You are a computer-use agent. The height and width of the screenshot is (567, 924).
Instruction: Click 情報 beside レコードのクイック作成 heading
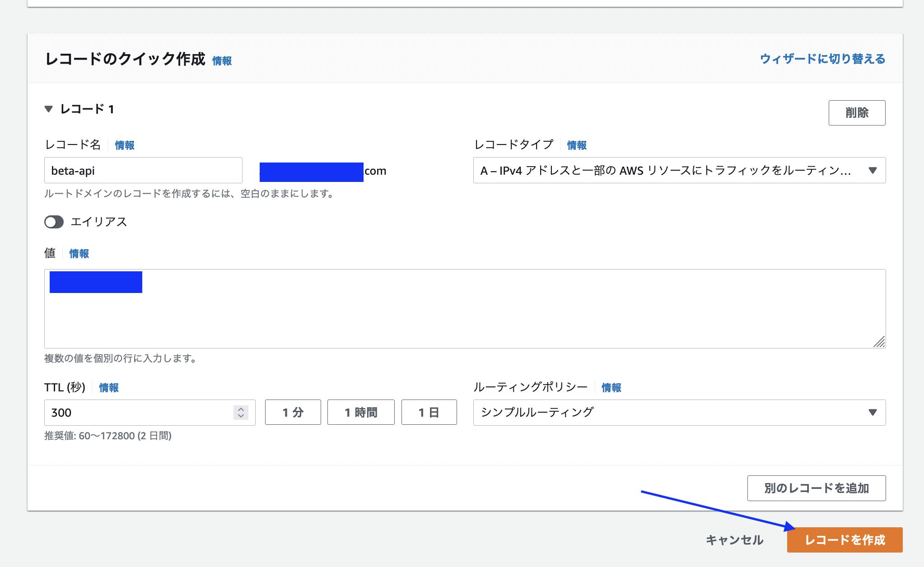pos(222,60)
